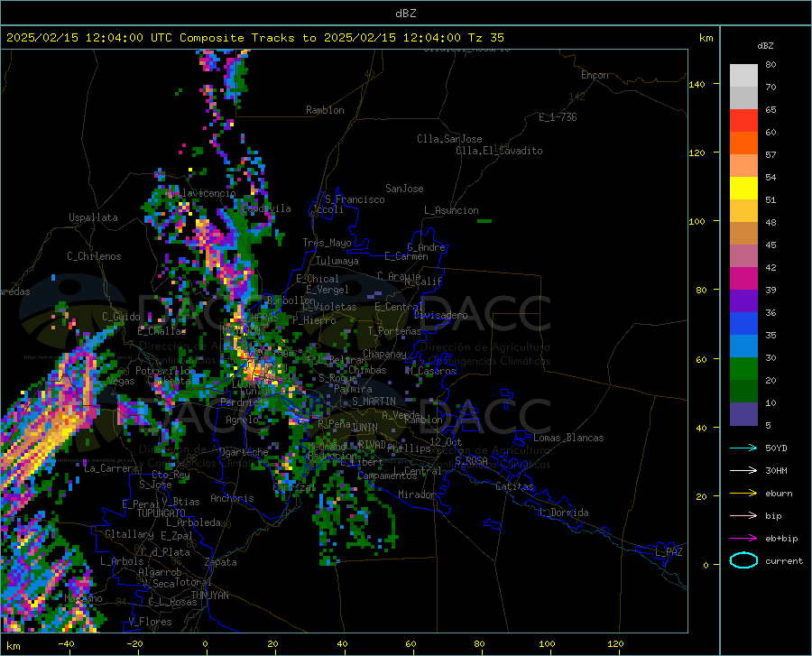812x656 pixels.
Task: Click the 'Clla.El_Cavadito' label
Action: coord(499,151)
